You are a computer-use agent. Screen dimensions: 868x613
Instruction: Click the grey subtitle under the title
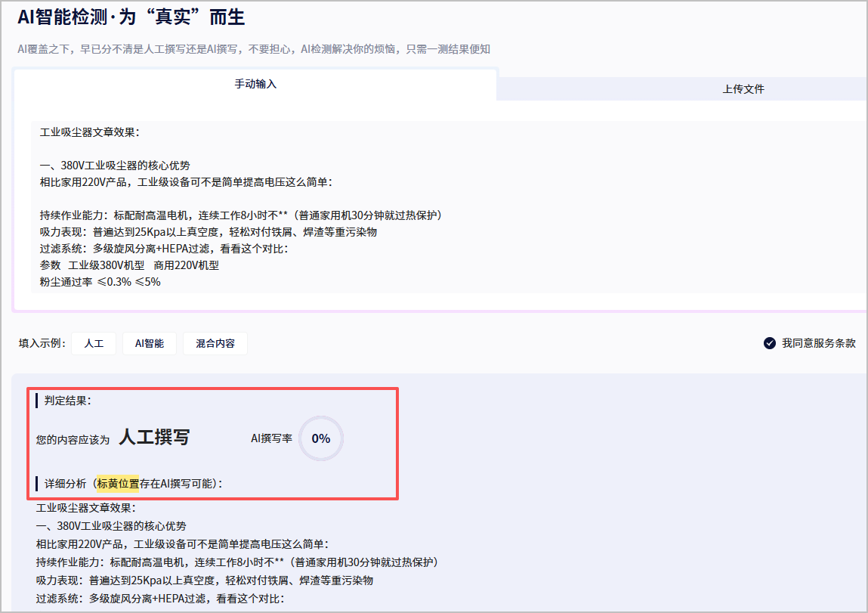pos(254,49)
